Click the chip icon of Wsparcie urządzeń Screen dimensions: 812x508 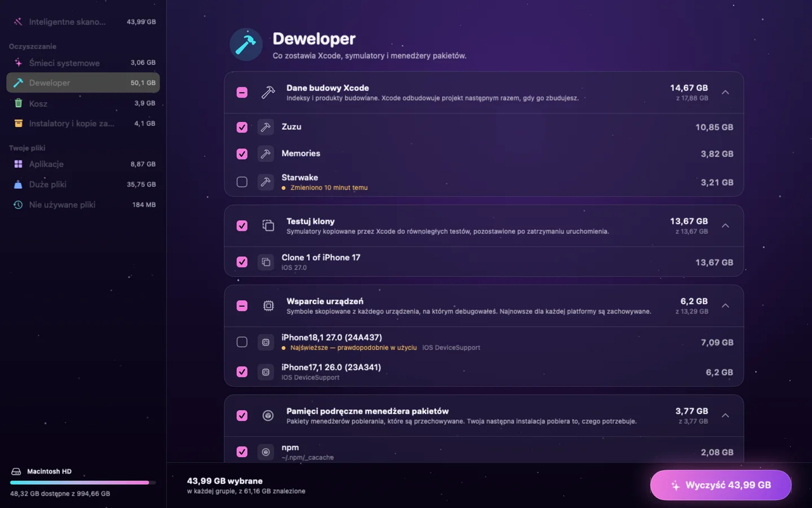click(x=268, y=306)
